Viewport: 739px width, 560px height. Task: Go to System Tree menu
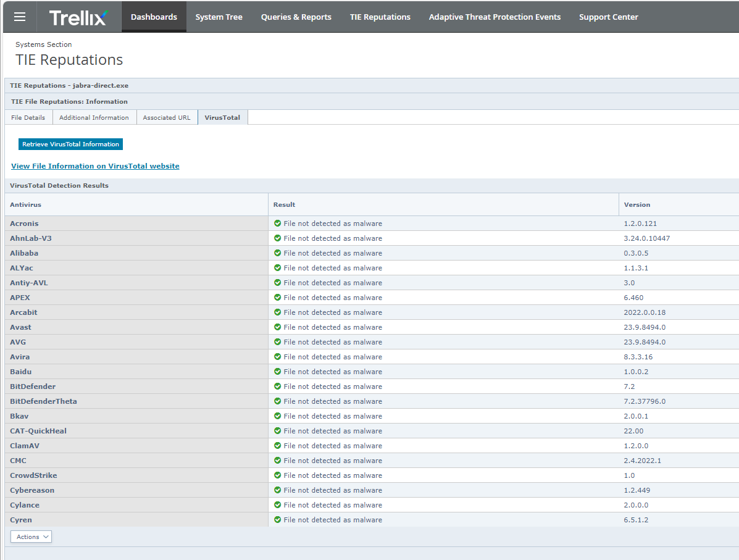click(219, 17)
